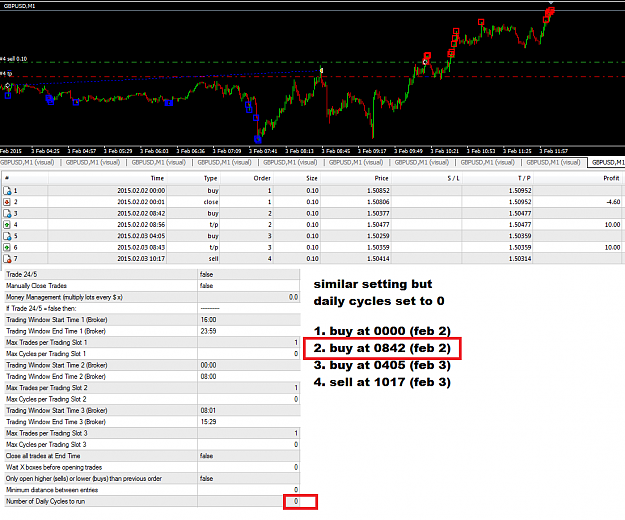Click price 1.50259 in row 5

tap(378, 236)
